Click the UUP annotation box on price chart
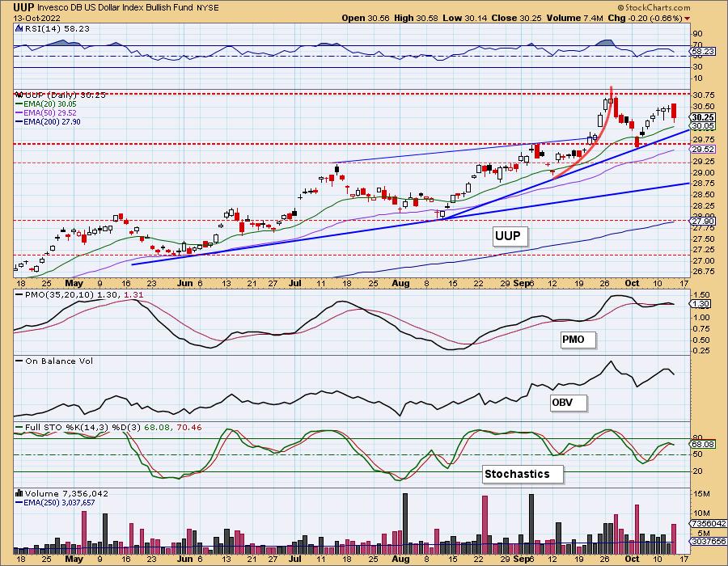 (x=509, y=236)
